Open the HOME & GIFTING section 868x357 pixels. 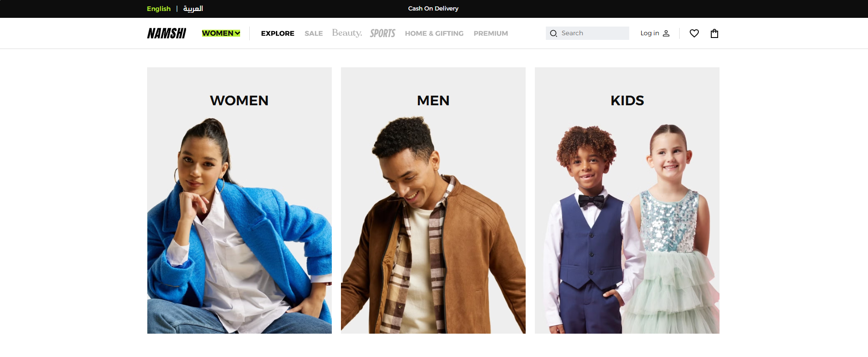click(434, 33)
